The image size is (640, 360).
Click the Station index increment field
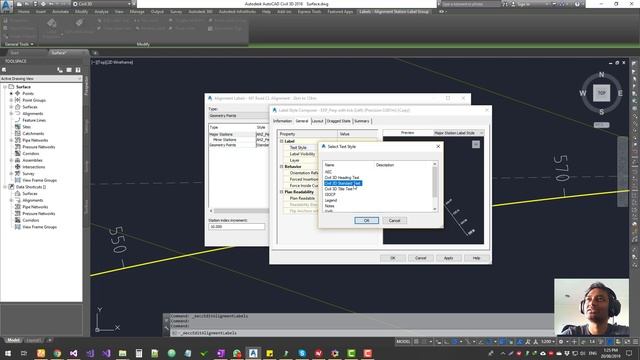click(x=237, y=227)
